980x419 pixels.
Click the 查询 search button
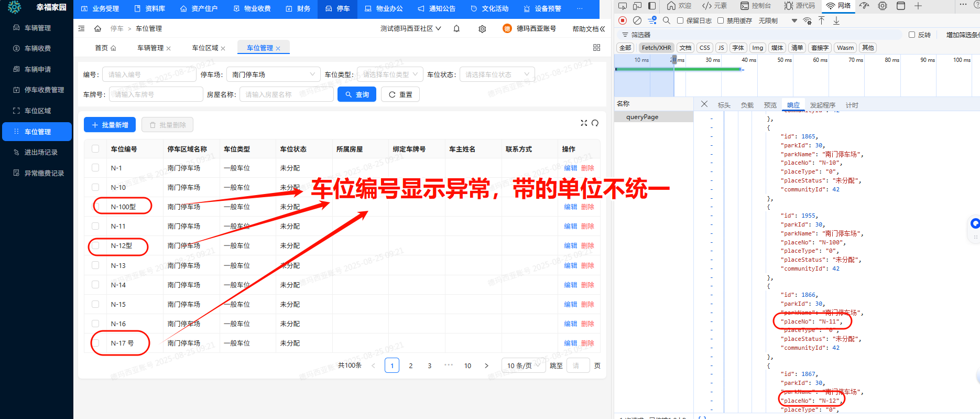(357, 94)
